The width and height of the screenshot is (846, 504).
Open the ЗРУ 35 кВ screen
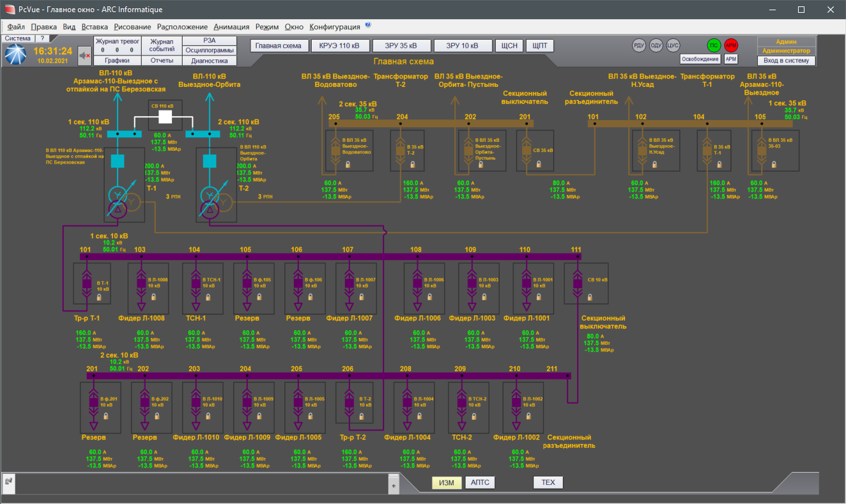pyautogui.click(x=401, y=46)
